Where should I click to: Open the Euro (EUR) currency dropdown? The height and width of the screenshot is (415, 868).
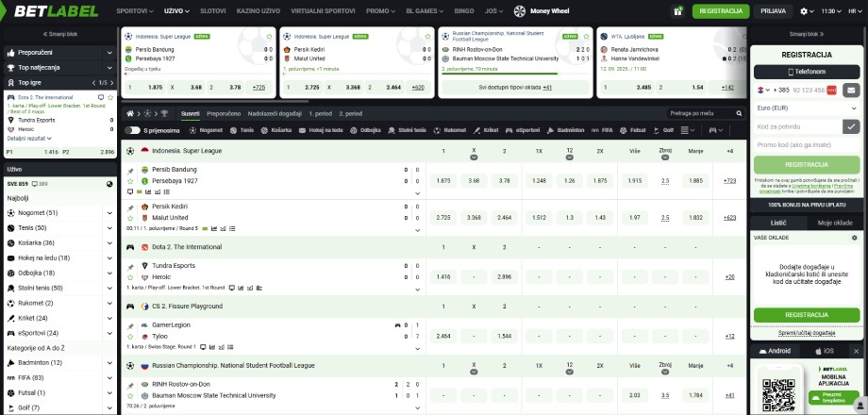coord(807,108)
